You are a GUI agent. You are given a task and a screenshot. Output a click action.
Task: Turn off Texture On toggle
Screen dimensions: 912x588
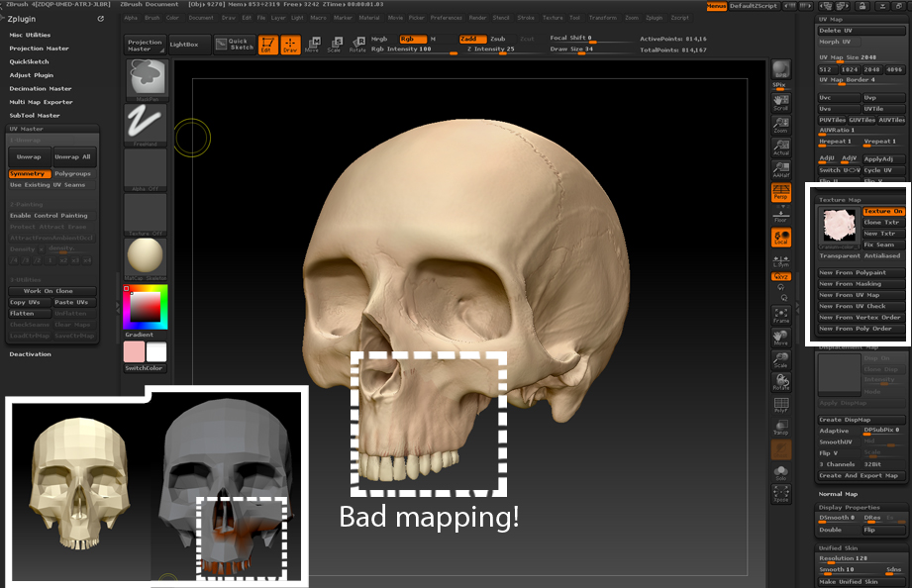(x=882, y=211)
